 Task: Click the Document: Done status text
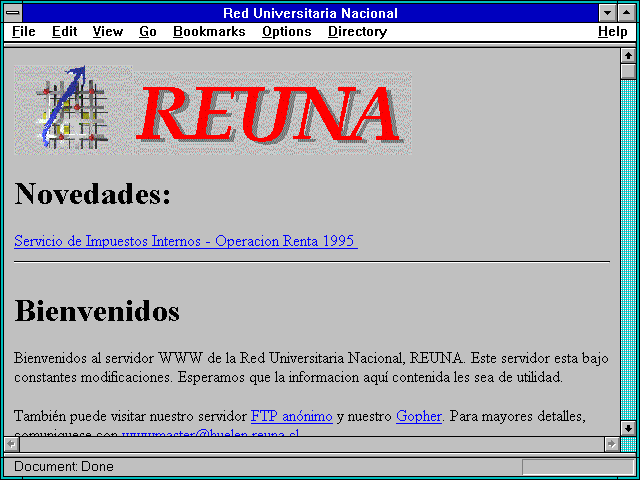[x=64, y=466]
